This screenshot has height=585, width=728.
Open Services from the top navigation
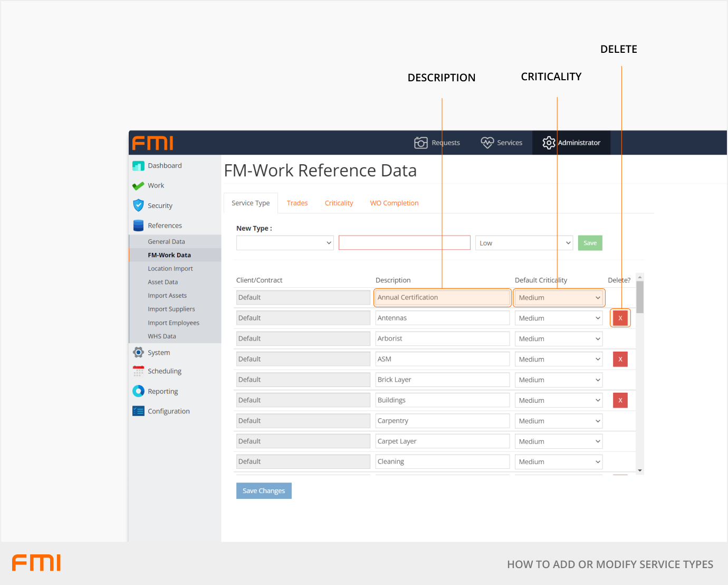tap(501, 143)
